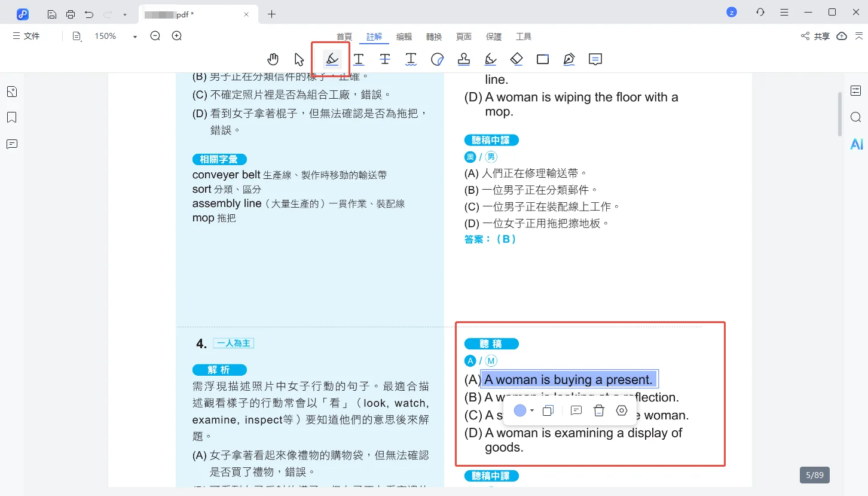Image resolution: width=868 pixels, height=496 pixels.
Task: Select the Hand pan tool
Action: click(x=273, y=59)
